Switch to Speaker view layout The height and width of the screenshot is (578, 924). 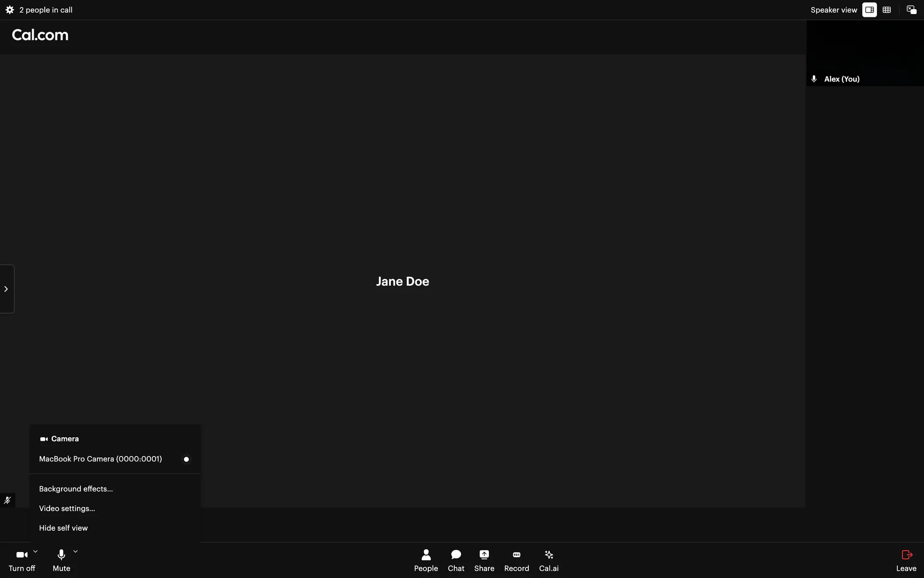(869, 10)
